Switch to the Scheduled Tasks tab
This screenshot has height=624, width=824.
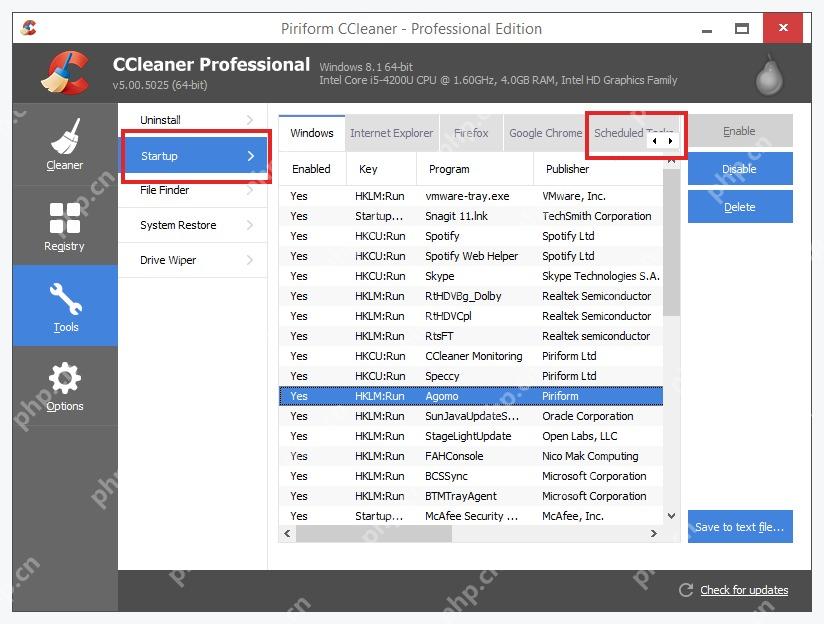tap(619, 133)
